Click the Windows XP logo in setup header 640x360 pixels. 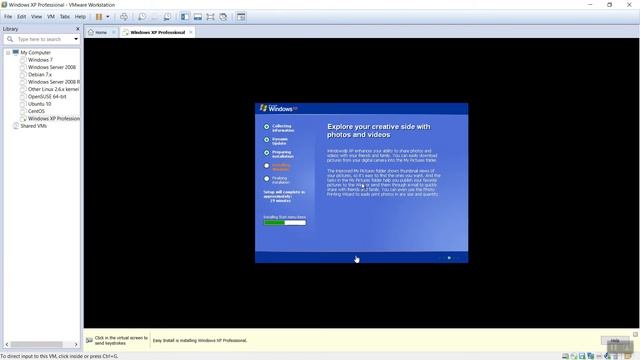click(279, 109)
